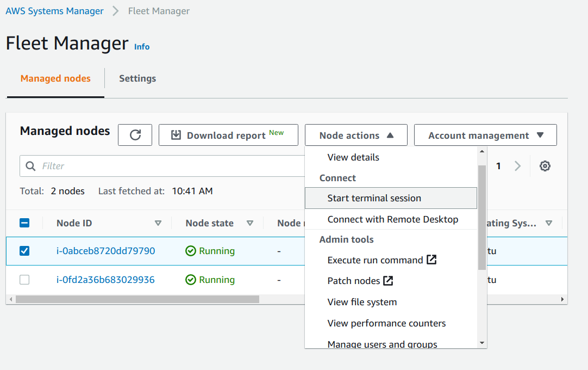Click the Fleet Manager breadcrumb text
Viewport: 588px width, 370px height.
click(159, 11)
